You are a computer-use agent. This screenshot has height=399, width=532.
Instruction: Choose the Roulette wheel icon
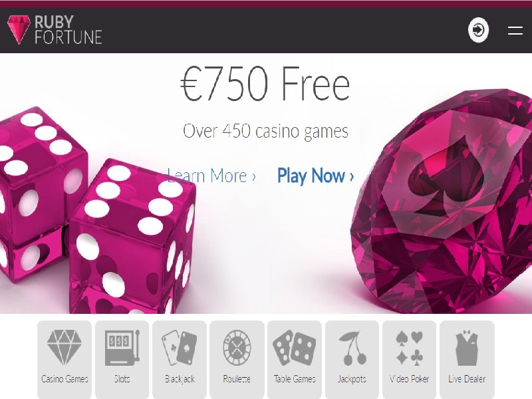point(237,347)
